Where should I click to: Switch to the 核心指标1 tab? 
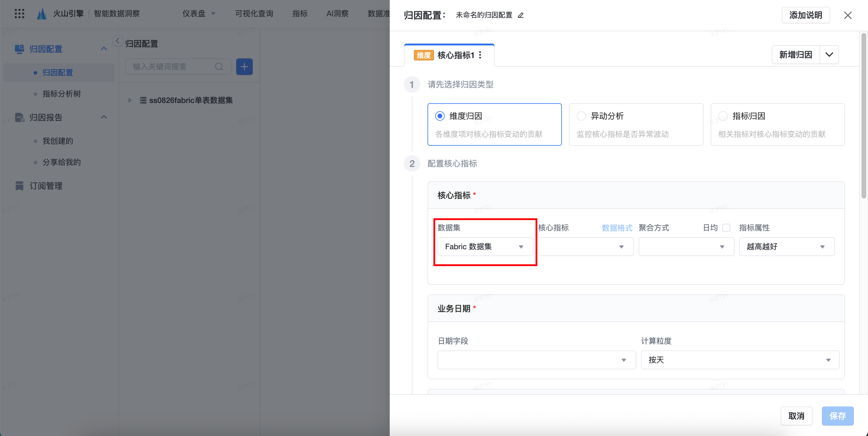tap(455, 55)
